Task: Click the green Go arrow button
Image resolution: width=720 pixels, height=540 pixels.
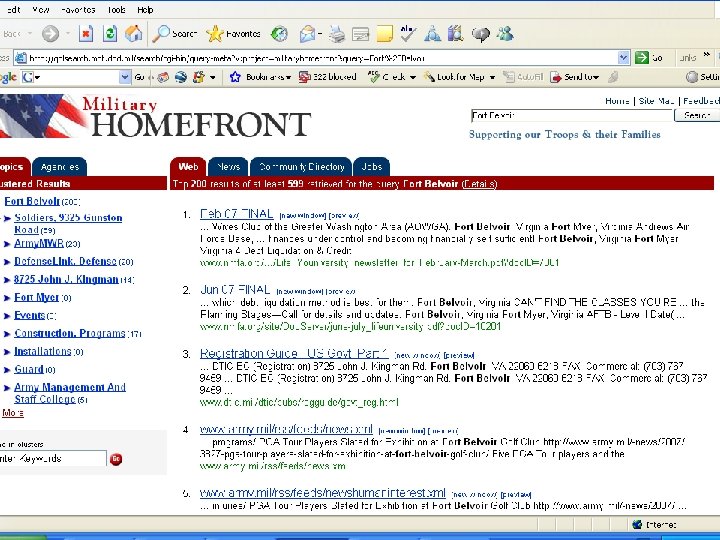Action: tap(641, 57)
